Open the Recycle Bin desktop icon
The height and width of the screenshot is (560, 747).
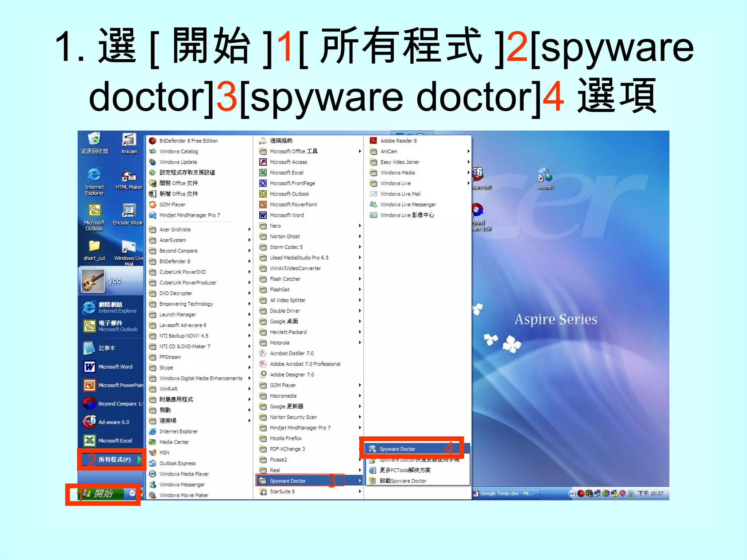click(94, 143)
